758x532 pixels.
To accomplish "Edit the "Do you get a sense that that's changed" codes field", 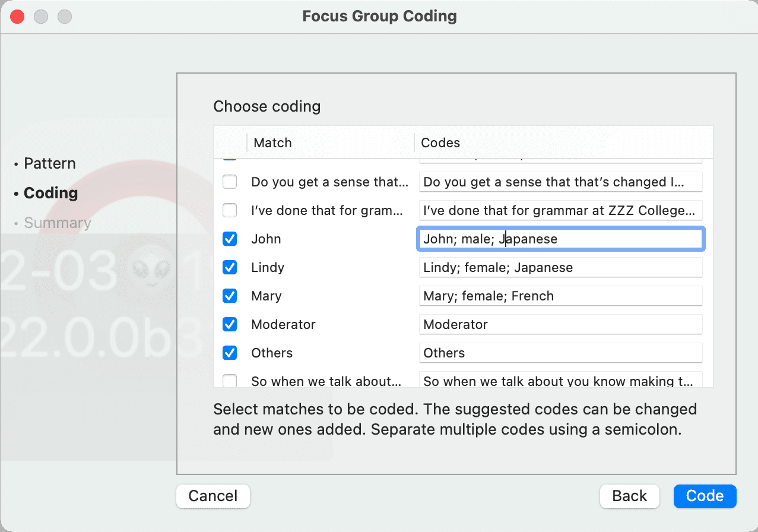I will tap(561, 182).
